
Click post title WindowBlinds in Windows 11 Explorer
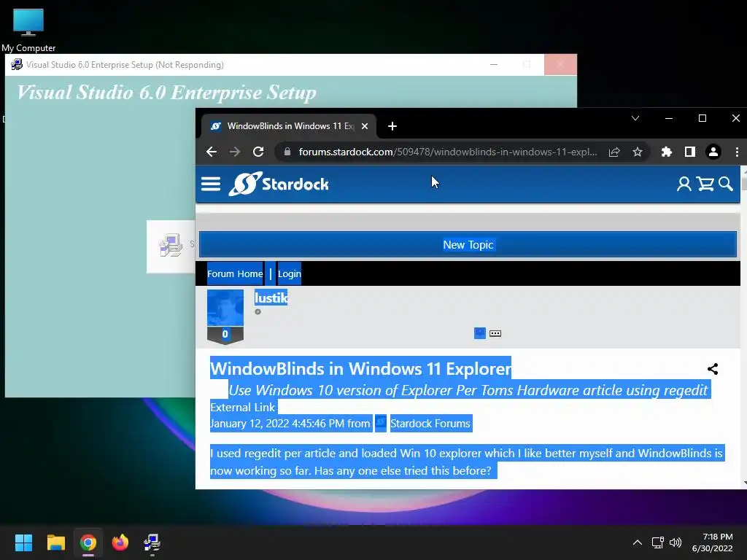coord(360,368)
